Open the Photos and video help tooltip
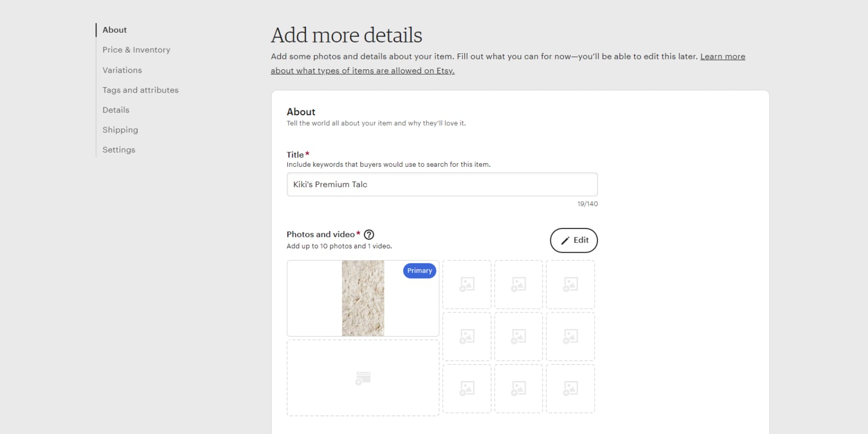Viewport: 868px width, 434px height. click(x=369, y=234)
